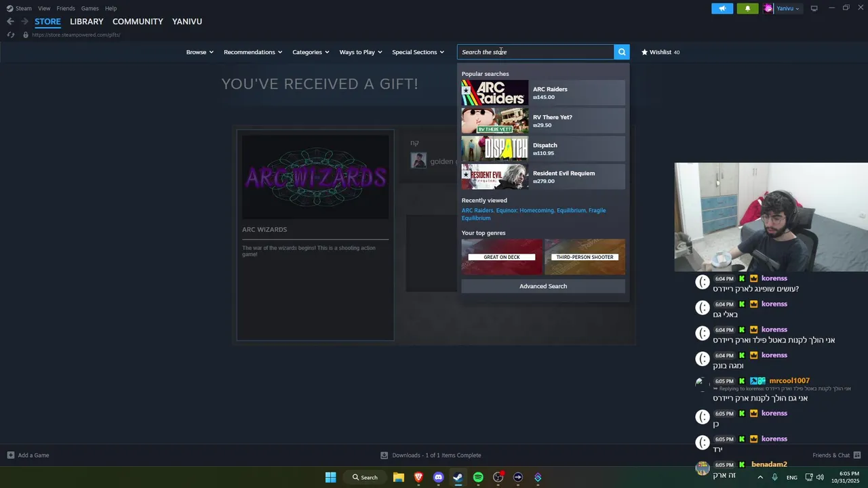This screenshot has width=868, height=488.
Task: Switch to the COMMUNITY tab
Action: (x=138, y=22)
